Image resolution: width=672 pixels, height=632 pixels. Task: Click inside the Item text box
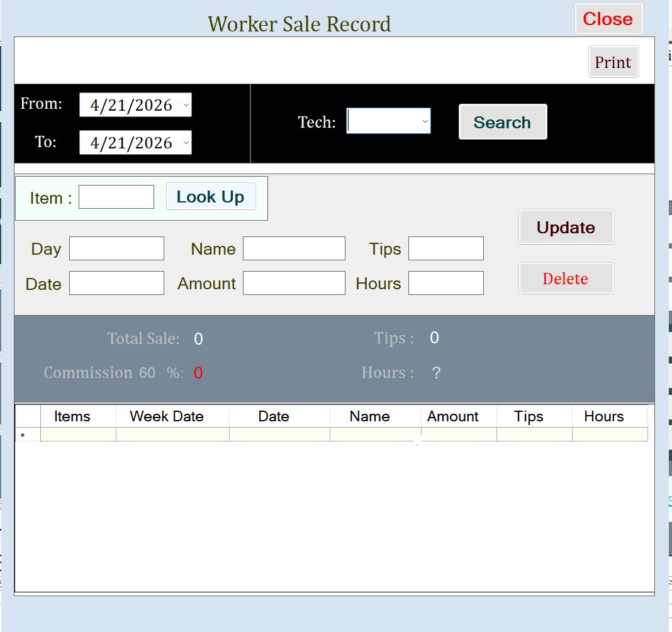pyautogui.click(x=116, y=196)
